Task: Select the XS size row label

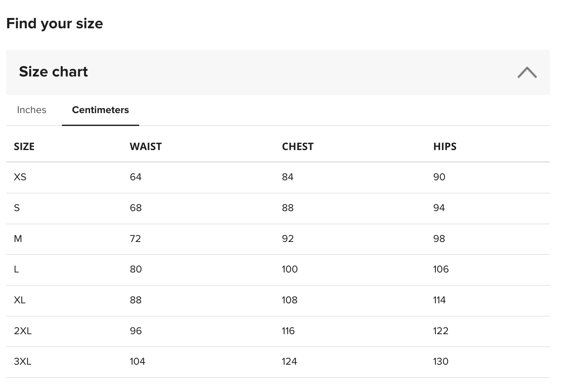Action: [x=20, y=177]
